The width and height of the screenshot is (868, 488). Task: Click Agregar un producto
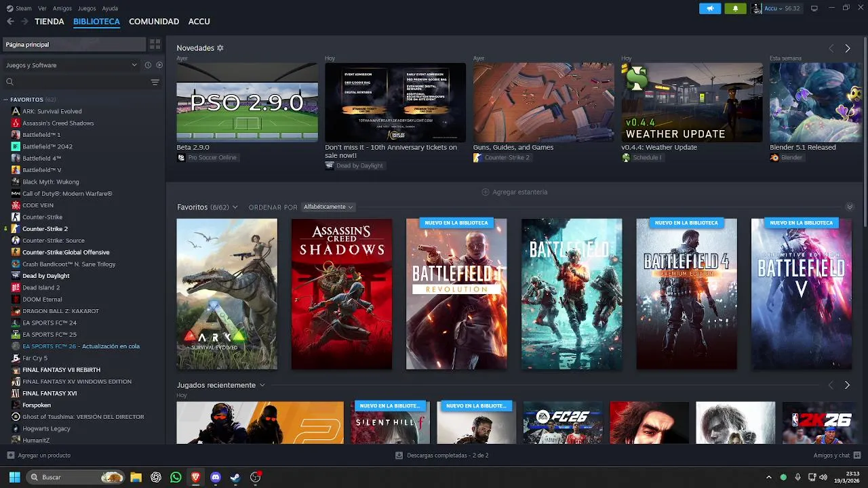[x=44, y=455]
